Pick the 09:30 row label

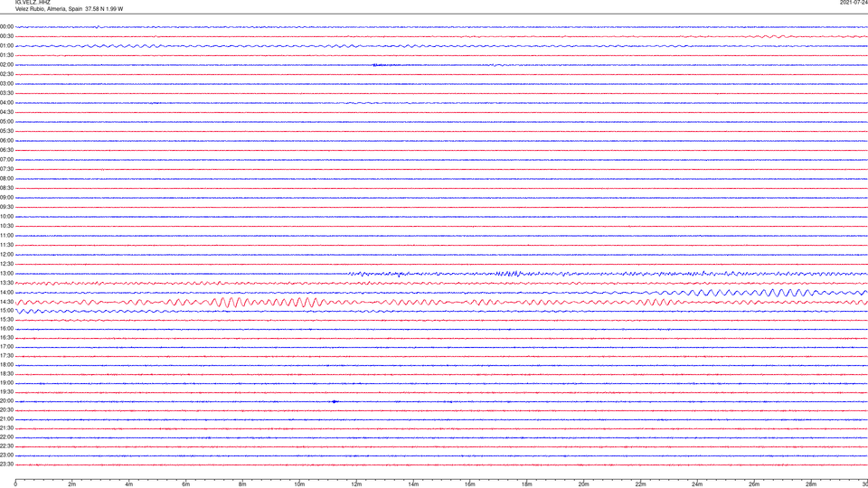point(6,207)
